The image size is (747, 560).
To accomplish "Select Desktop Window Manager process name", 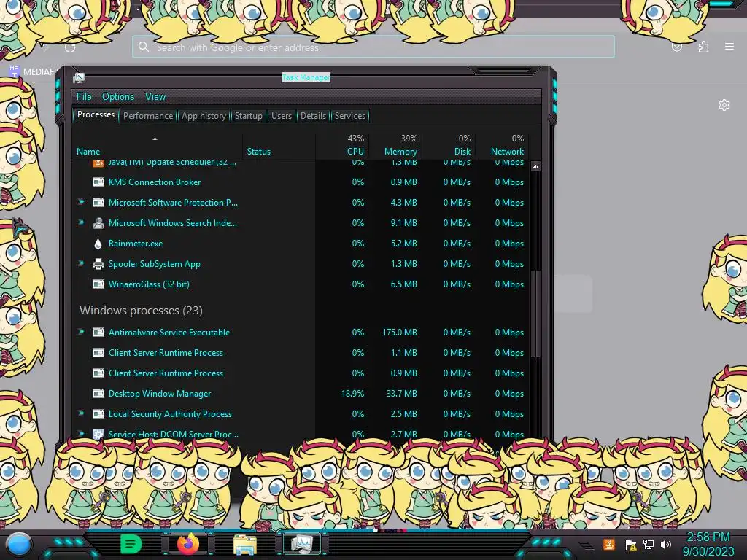I will click(x=160, y=394).
